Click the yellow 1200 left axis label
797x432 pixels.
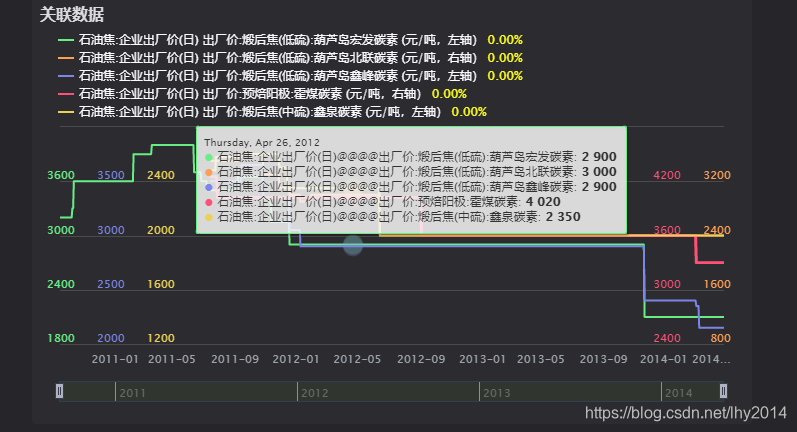coord(161,338)
